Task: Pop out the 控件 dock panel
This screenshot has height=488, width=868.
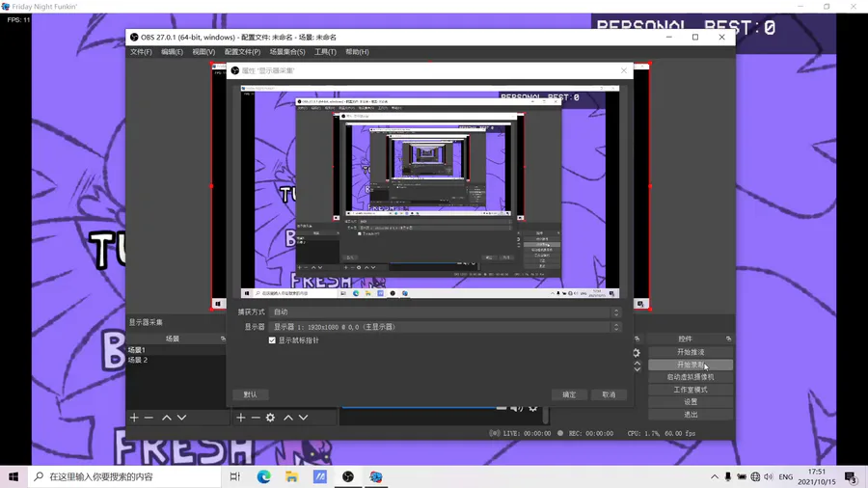Action: pos(728,339)
